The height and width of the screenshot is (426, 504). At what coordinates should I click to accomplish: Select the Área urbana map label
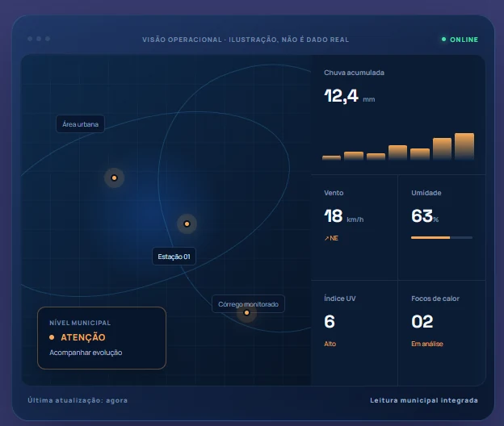[80, 124]
